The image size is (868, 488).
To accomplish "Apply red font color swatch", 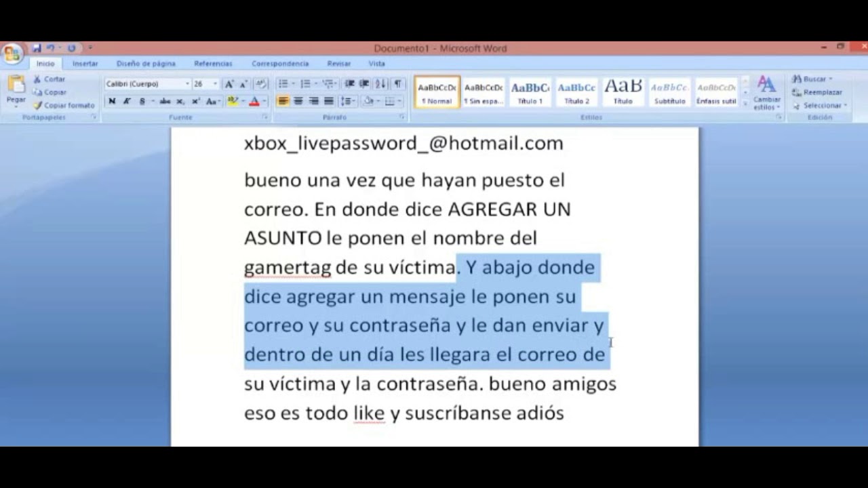I will (254, 101).
